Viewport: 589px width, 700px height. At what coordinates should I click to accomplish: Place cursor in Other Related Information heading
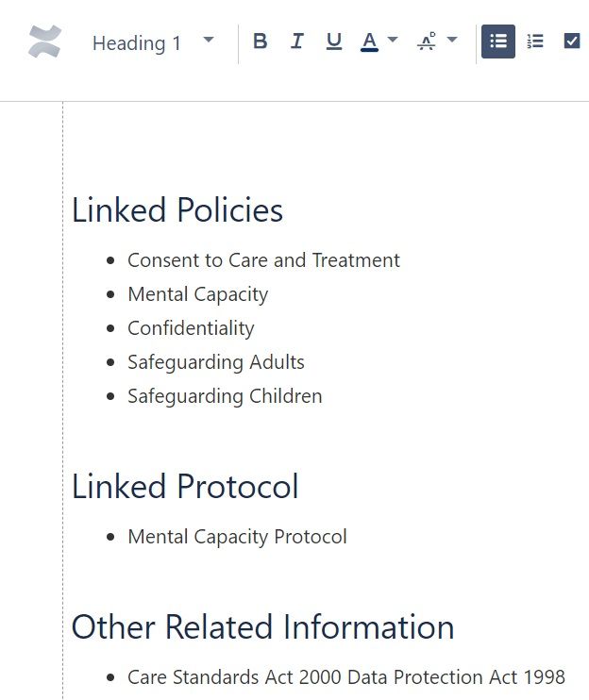coord(262,626)
